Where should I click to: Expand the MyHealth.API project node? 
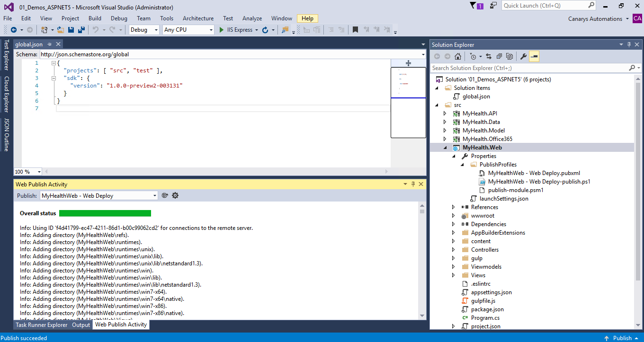click(445, 114)
